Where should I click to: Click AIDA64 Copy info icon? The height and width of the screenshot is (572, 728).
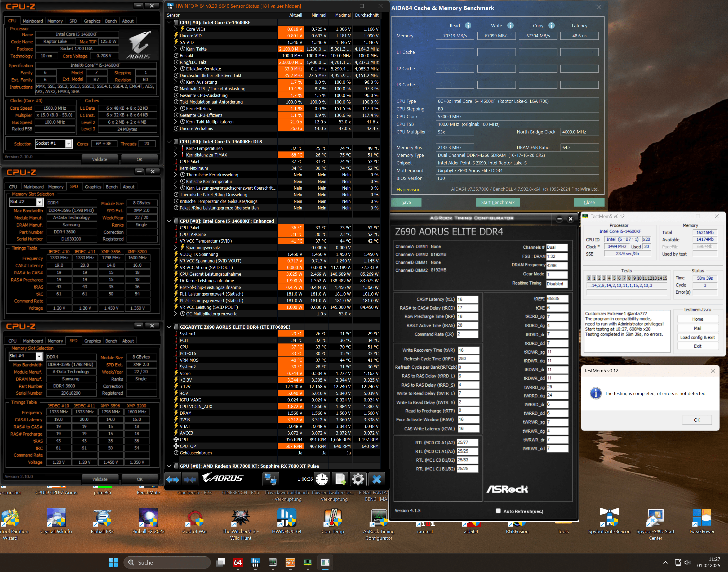coord(552,25)
